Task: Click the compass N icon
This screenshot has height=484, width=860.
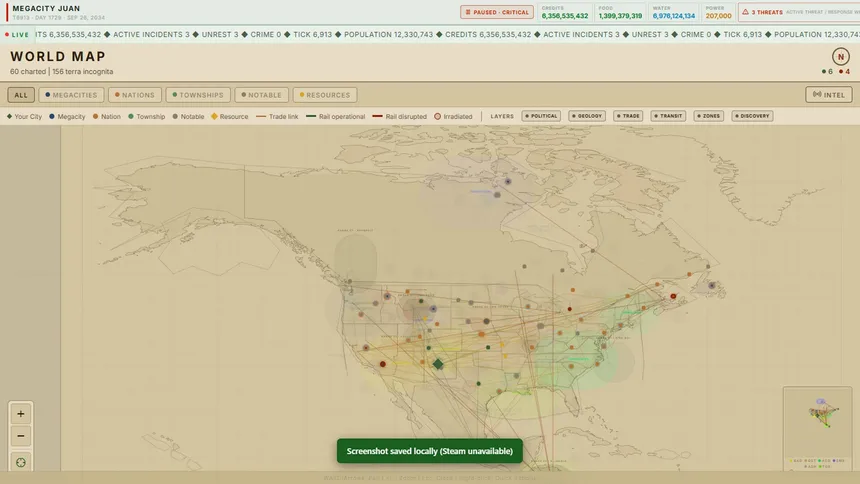Action: pyautogui.click(x=840, y=57)
